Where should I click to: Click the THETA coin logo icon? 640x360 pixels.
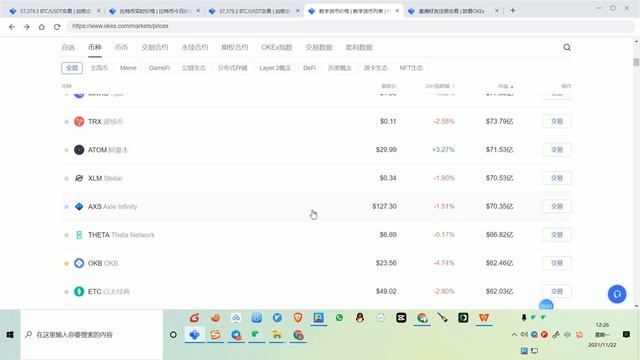pos(79,235)
